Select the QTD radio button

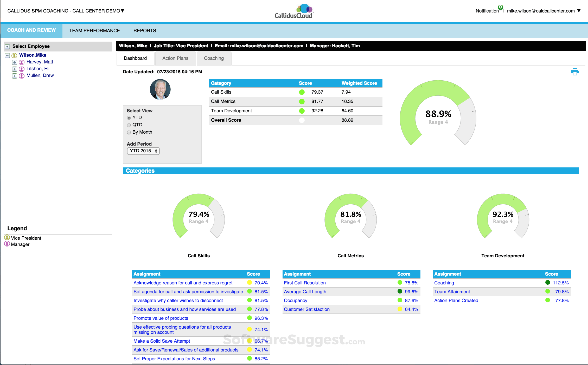tap(129, 125)
